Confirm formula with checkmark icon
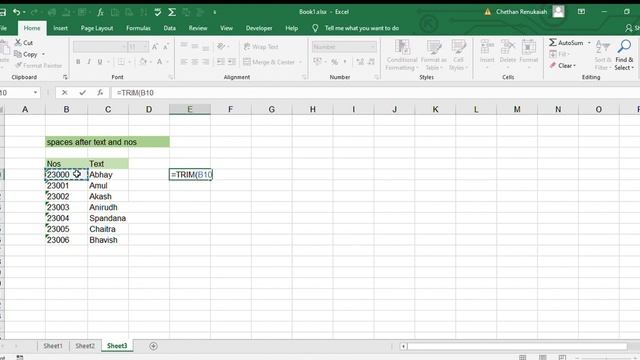Viewport: 640px width, 360px height. pos(82,93)
